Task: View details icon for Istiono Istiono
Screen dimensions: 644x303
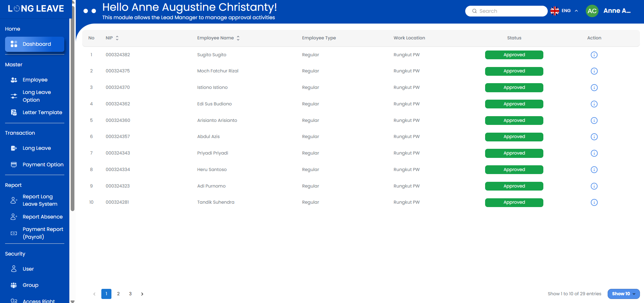Action: point(594,88)
